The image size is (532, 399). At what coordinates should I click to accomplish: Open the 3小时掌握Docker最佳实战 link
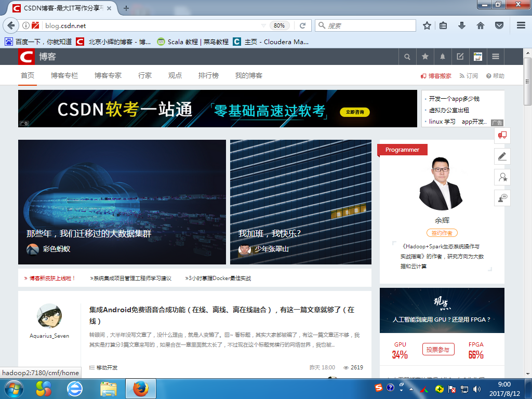point(218,278)
